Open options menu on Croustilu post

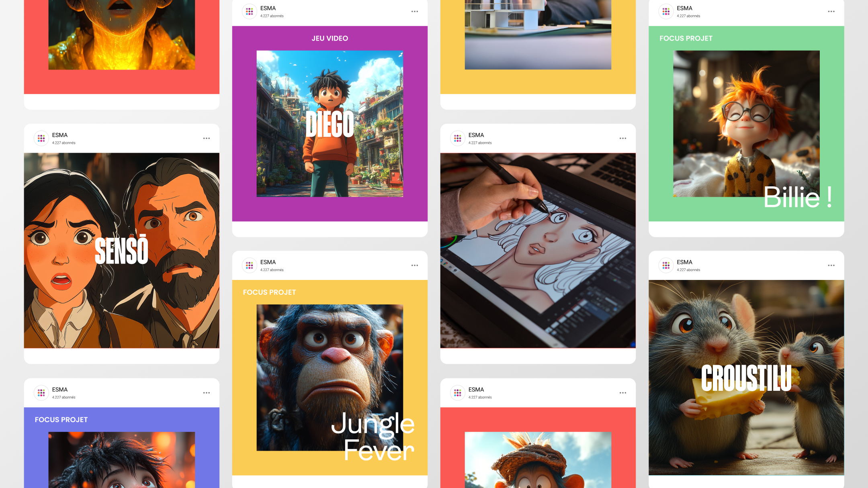pyautogui.click(x=831, y=265)
